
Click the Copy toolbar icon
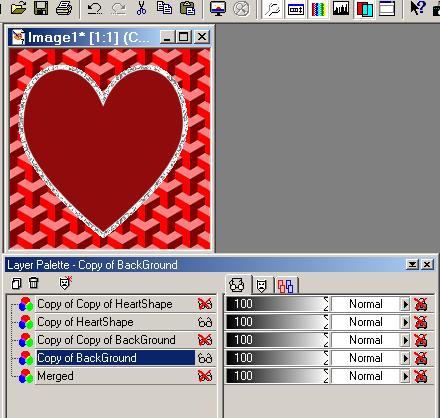pyautogui.click(x=164, y=8)
